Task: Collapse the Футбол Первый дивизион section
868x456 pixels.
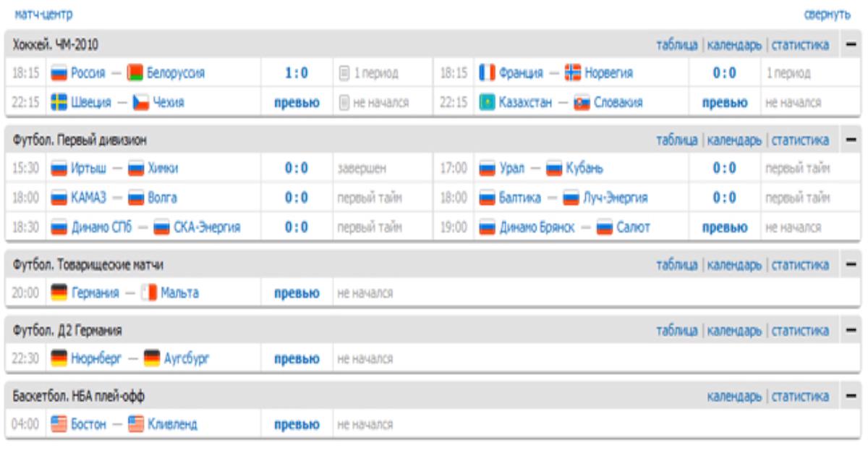Action: [x=851, y=140]
